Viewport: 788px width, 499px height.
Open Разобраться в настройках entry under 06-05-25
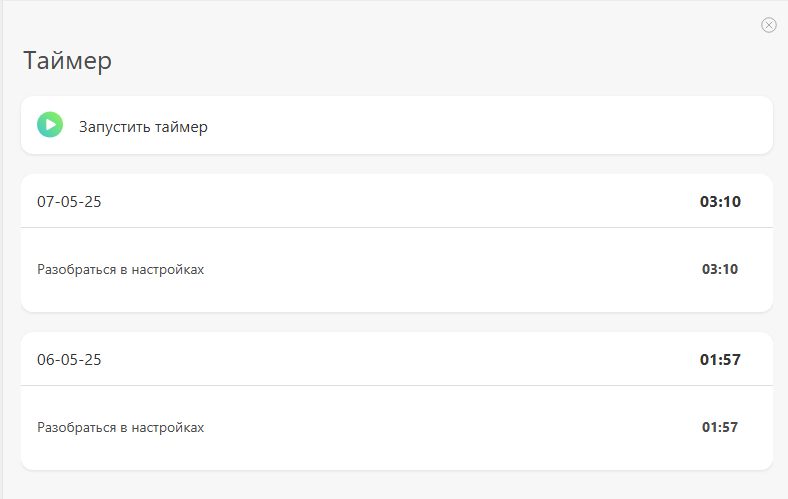[121, 428]
